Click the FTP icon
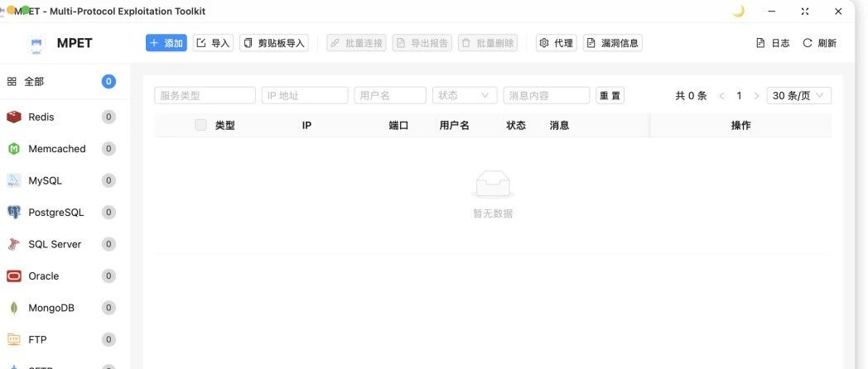This screenshot has height=369, width=868. 14,339
